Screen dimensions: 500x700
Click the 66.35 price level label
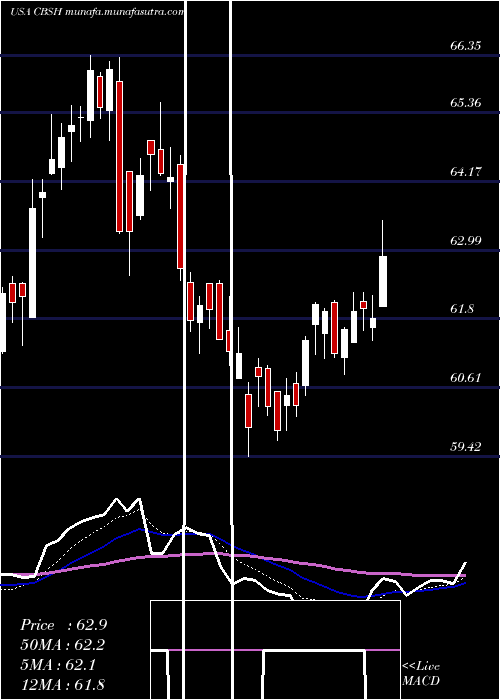click(x=466, y=46)
